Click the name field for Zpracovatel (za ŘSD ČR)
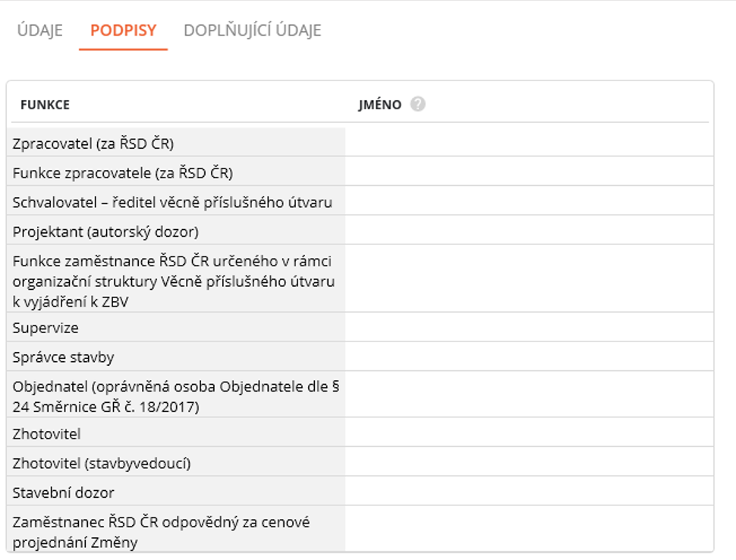Viewport: 736px width, 560px height. pos(528,143)
